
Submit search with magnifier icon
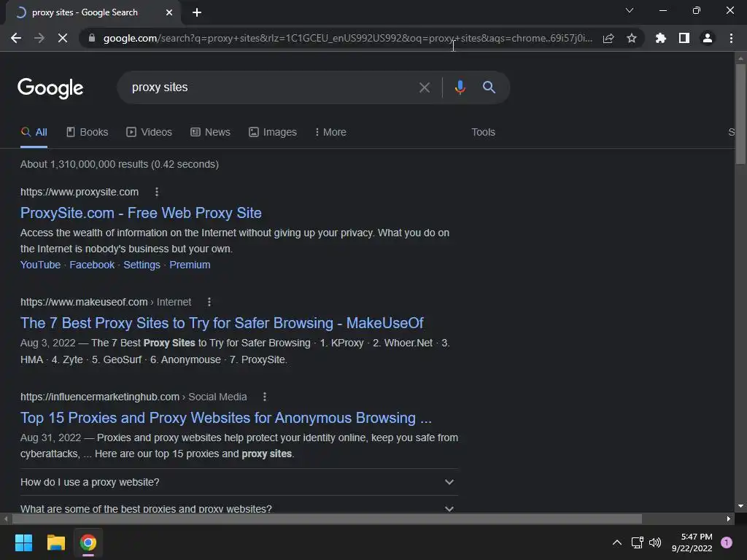(x=489, y=87)
